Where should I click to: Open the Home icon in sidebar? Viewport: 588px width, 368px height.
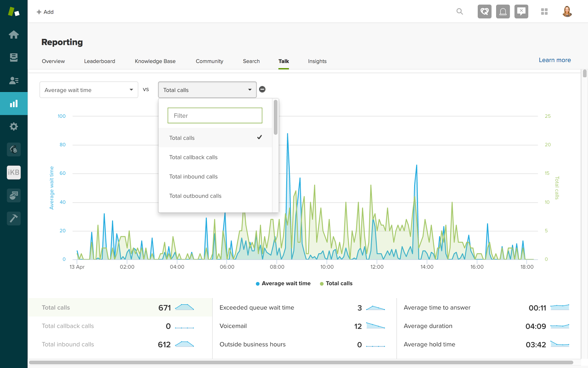[14, 35]
